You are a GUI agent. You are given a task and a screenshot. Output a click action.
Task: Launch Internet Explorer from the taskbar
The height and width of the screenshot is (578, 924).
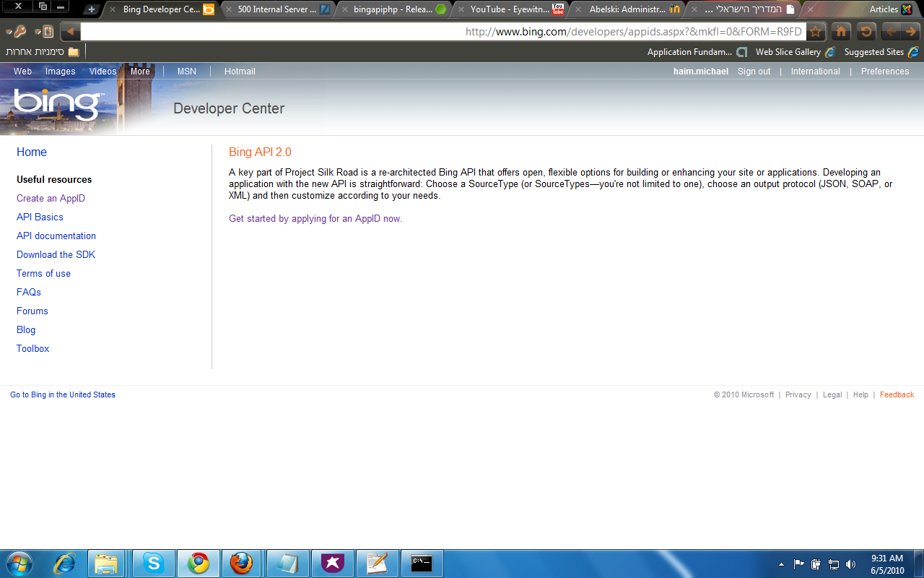[x=65, y=564]
